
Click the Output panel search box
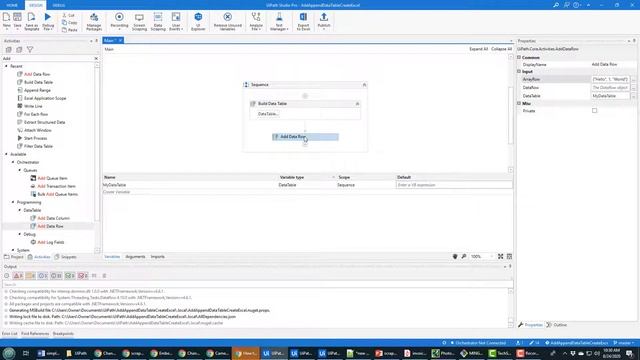[x=257, y=284]
